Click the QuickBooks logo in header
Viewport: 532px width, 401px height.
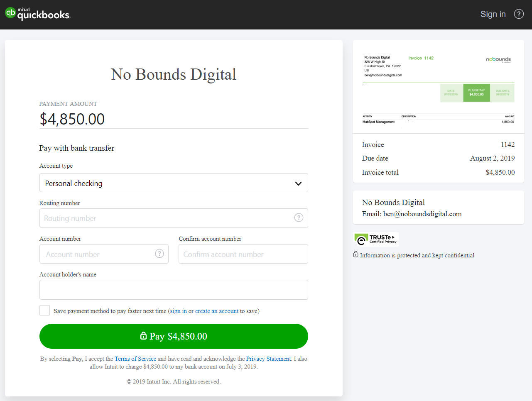[x=38, y=14]
